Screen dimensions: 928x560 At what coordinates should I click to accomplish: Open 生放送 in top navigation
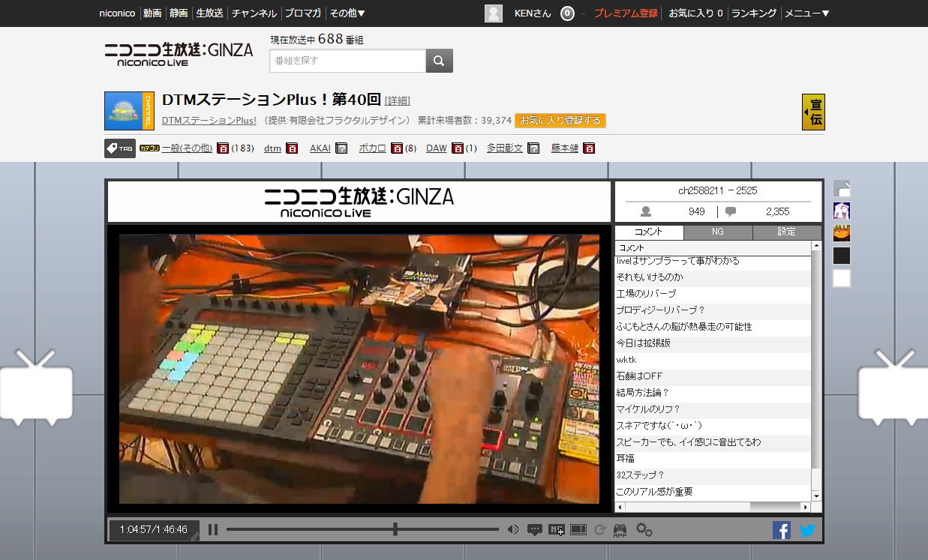tap(209, 13)
